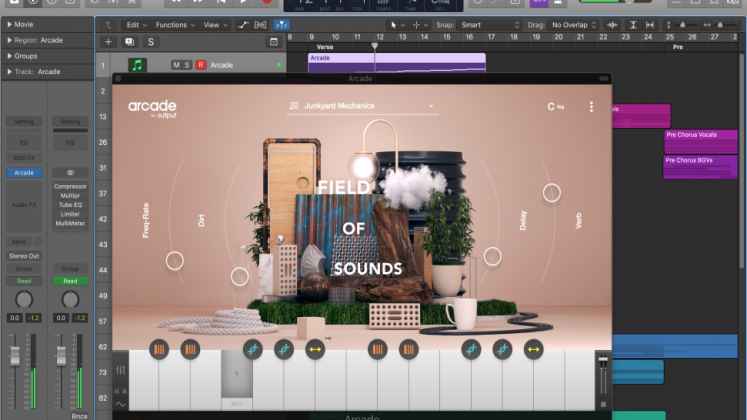
Task: Open the Functions menu
Action: click(x=176, y=24)
